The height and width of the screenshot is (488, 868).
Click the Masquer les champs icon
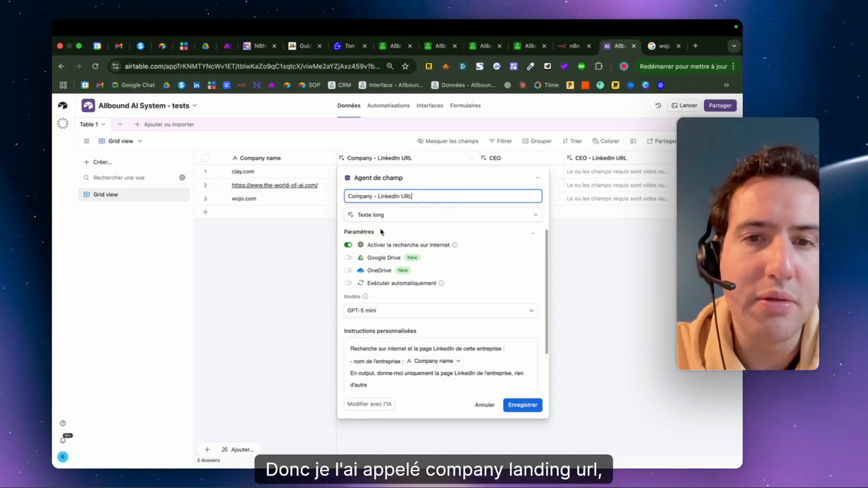[420, 141]
